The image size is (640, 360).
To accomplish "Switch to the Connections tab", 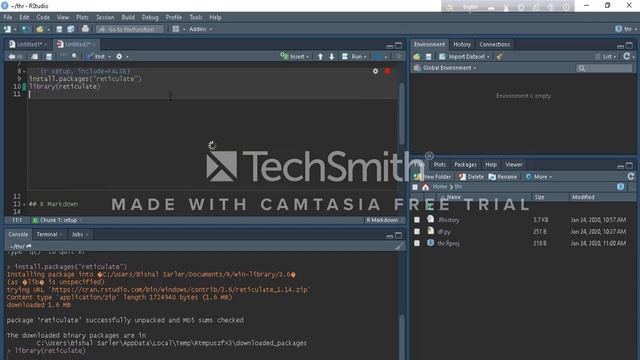I will pyautogui.click(x=495, y=44).
